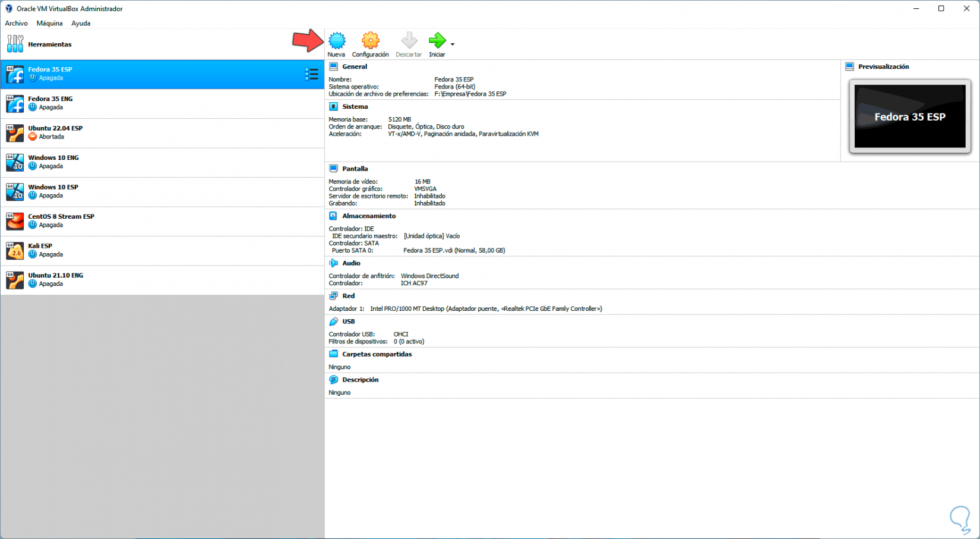
Task: Click the USB section icon
Action: (x=334, y=321)
